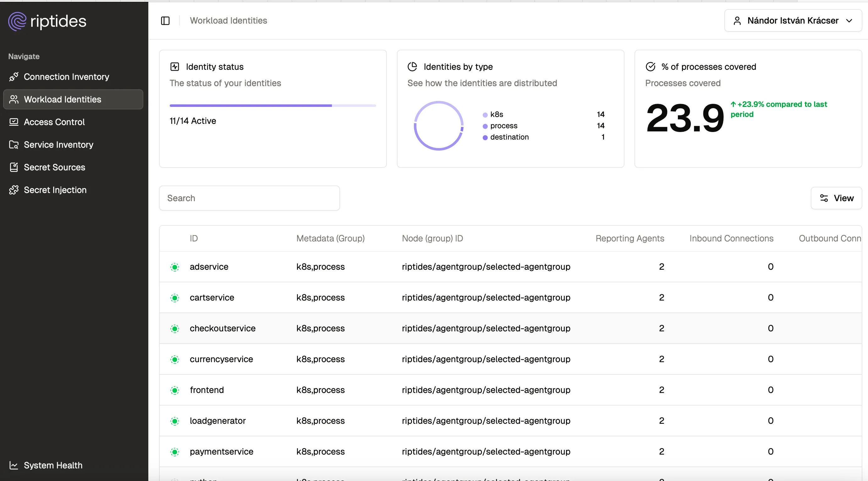The image size is (868, 481).
Task: Click the user dropdown chevron arrow
Action: coord(849,20)
